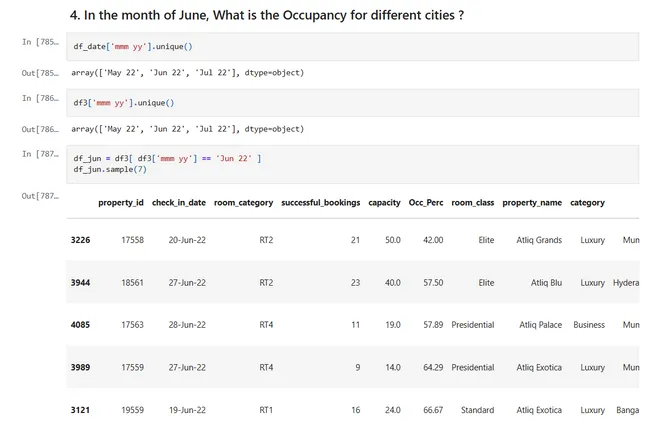Click the capacity column header

[384, 202]
